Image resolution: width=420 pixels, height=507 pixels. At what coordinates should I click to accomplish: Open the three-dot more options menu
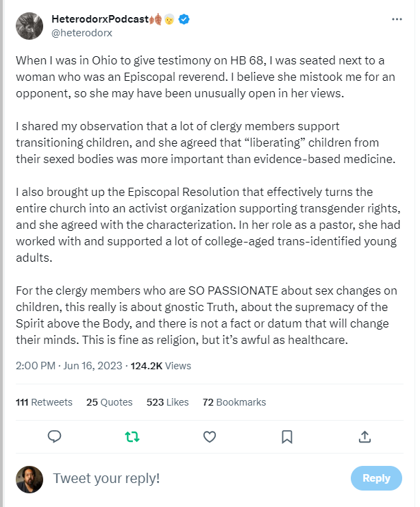[397, 19]
